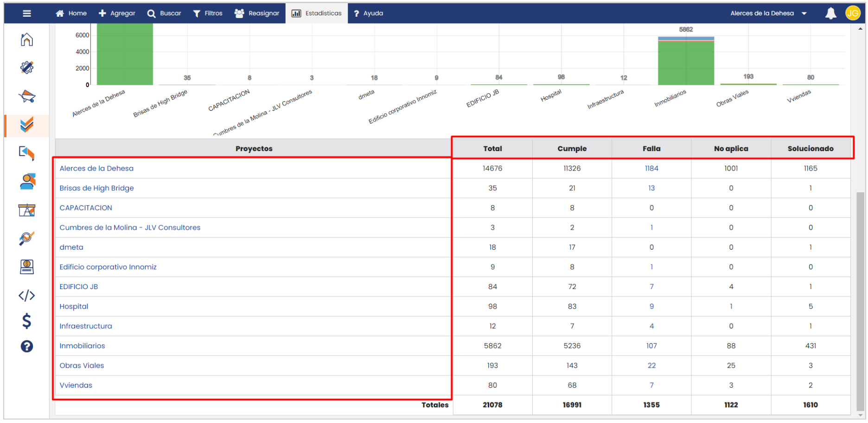Open the Inmobiliarios project link in table
868x423 pixels.
(x=82, y=346)
